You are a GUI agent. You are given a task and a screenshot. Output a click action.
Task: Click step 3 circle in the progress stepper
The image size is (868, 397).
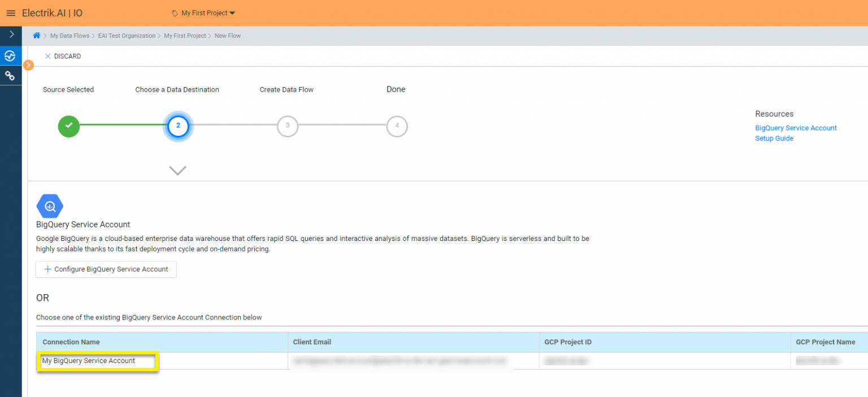[288, 126]
